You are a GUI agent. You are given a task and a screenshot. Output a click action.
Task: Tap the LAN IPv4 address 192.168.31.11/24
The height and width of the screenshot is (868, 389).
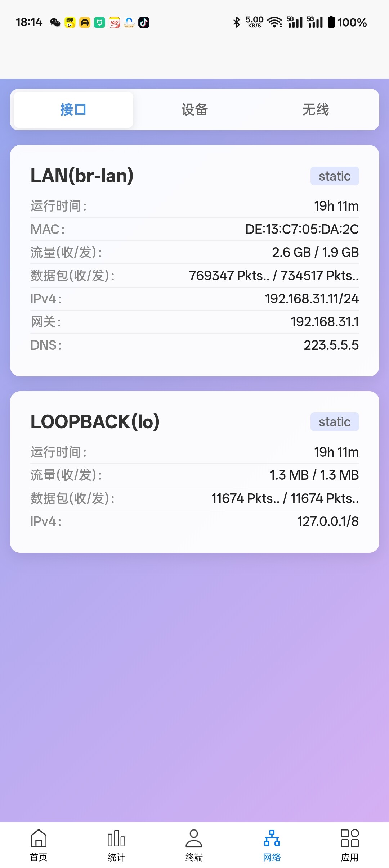point(312,299)
